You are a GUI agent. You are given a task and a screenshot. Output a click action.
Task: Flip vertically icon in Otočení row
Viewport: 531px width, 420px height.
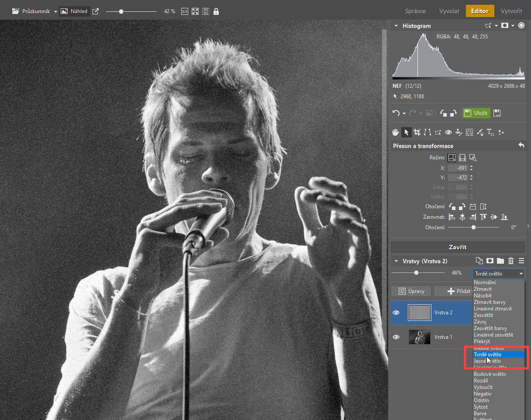[483, 207]
